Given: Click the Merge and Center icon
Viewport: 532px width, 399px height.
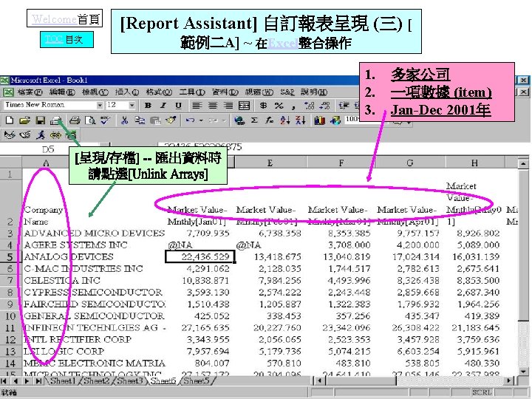Looking at the screenshot, I should pos(245,105).
